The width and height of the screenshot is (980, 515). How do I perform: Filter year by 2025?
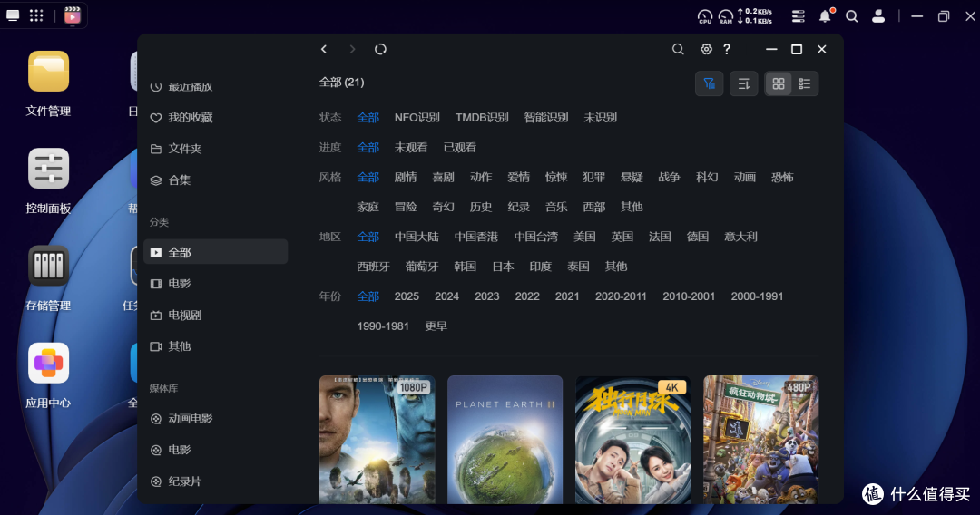pyautogui.click(x=407, y=296)
